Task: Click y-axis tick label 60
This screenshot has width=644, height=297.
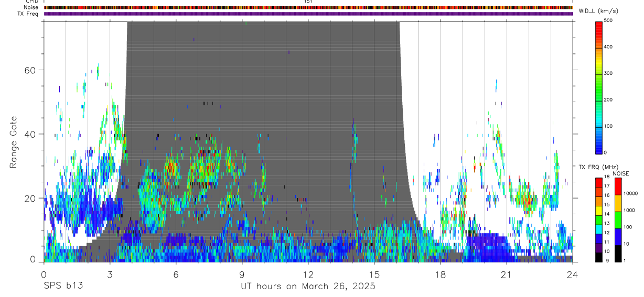Action: pyautogui.click(x=31, y=70)
